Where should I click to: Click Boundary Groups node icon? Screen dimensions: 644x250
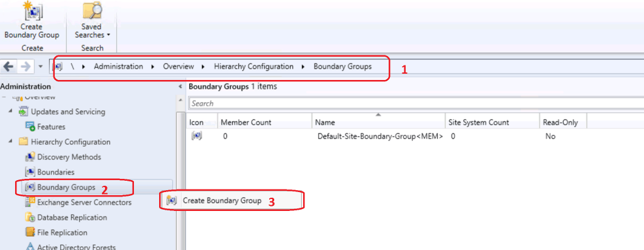[30, 187]
